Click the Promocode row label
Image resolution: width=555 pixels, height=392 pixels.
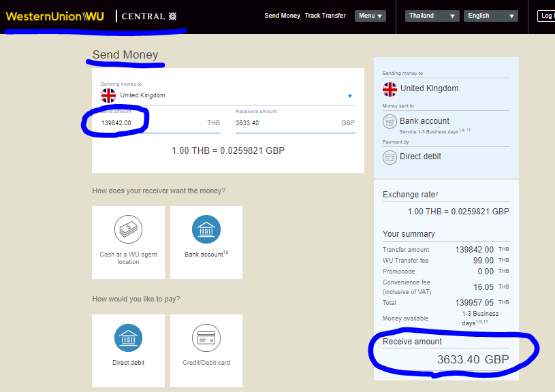pos(398,272)
